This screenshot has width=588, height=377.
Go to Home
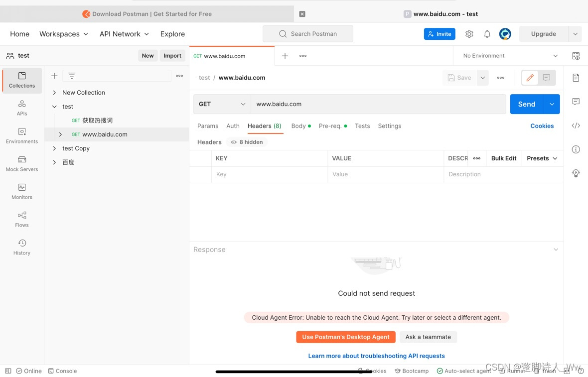[19, 34]
